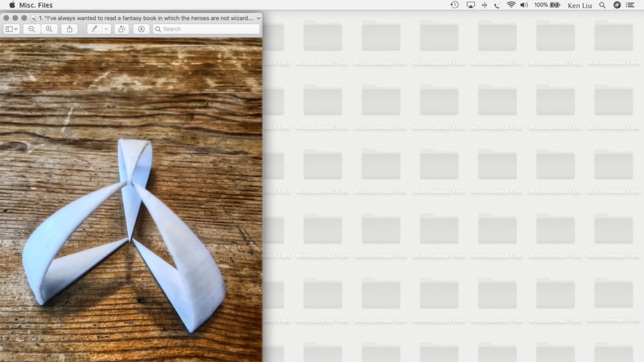Zoom in on the image

coord(49,29)
